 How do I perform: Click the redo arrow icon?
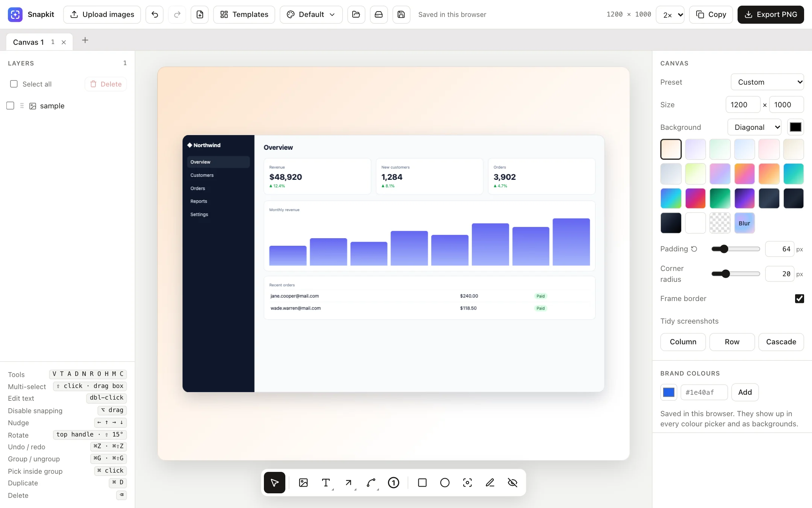[177, 14]
